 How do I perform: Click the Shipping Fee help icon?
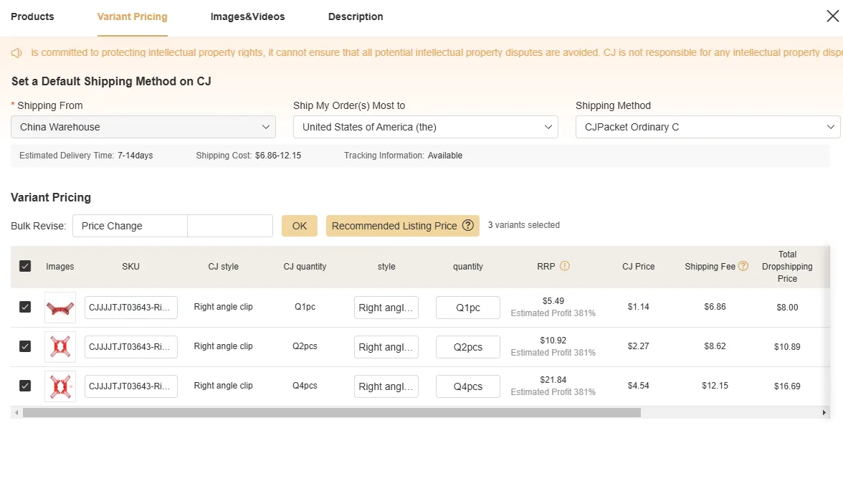[743, 266]
